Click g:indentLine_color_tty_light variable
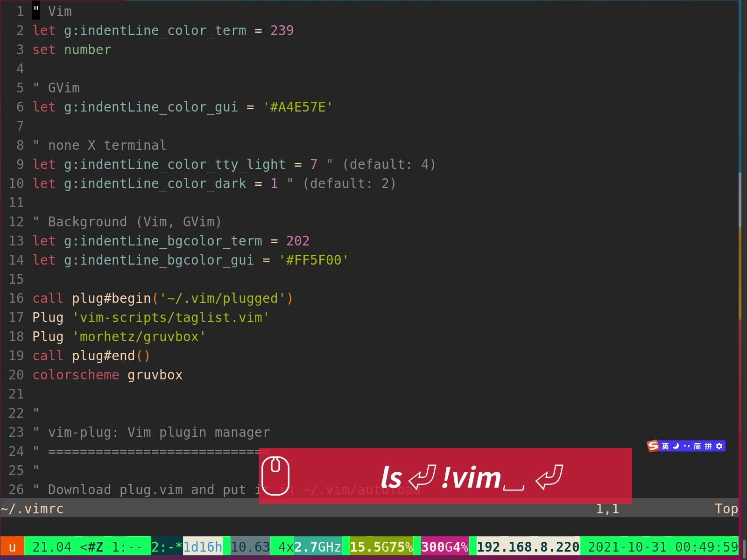Screen dimensions: 747x560 [175, 164]
